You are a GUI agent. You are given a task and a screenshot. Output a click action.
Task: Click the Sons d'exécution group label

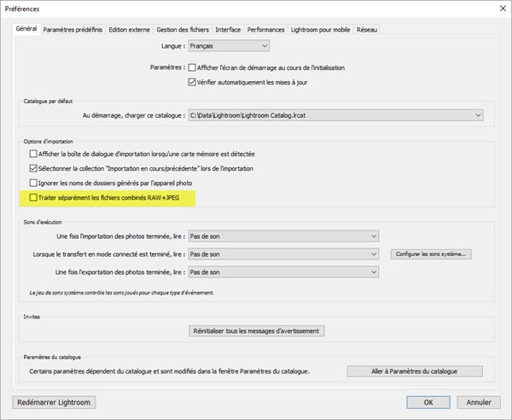click(x=43, y=222)
